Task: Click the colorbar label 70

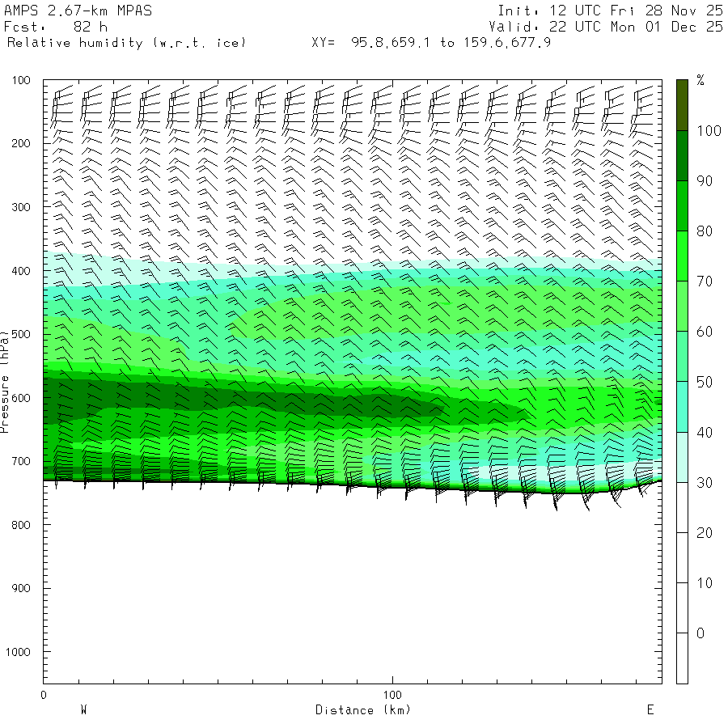Action: 705,281
